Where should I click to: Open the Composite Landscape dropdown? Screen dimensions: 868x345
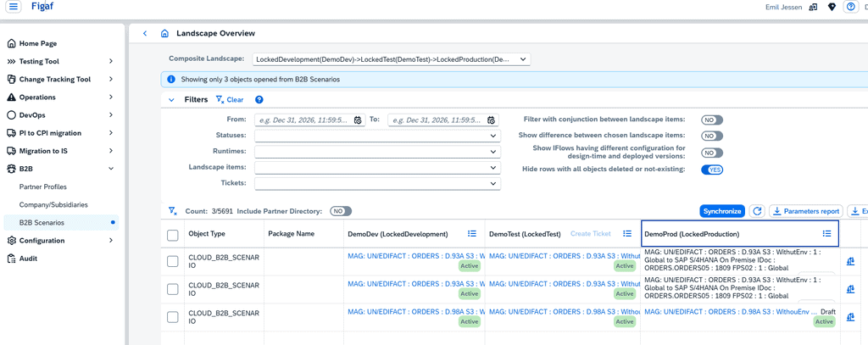click(391, 59)
